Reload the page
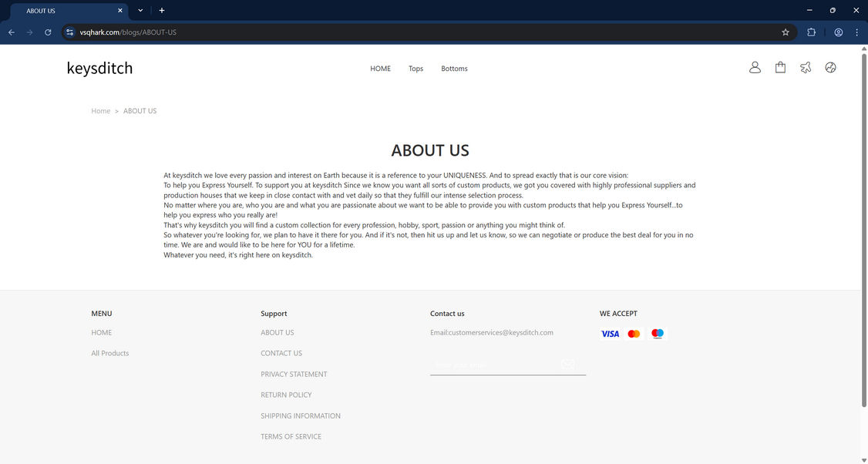Image resolution: width=868 pixels, height=464 pixels. (48, 32)
